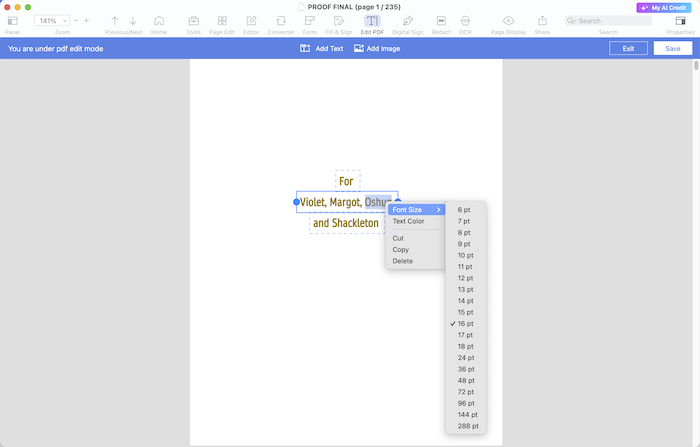Click the Save button
The width and height of the screenshot is (700, 447).
click(673, 48)
